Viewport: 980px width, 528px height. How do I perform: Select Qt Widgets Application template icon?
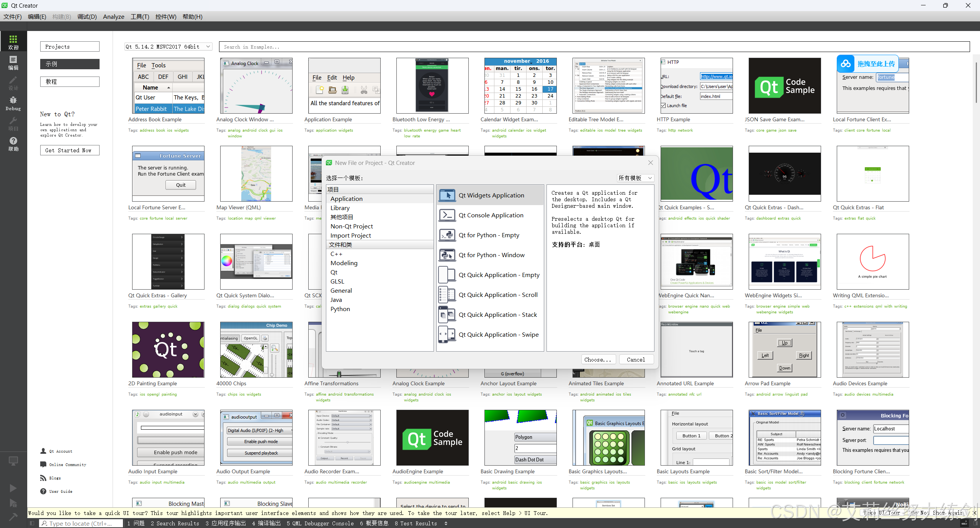tap(447, 195)
